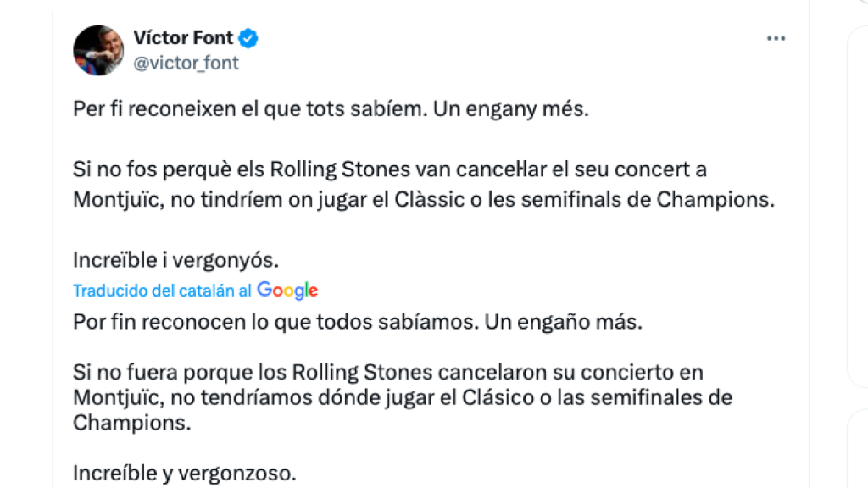
Task: Click the Catalan line 'Increïble i vergonyós.'
Action: tap(175, 258)
